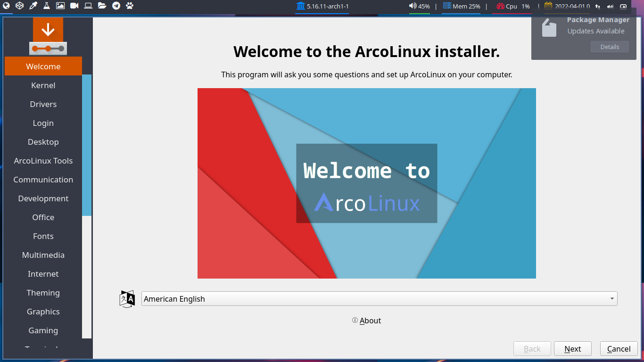The width and height of the screenshot is (644, 362).
Task: Open the folder icon in top bar
Action: [x=102, y=6]
